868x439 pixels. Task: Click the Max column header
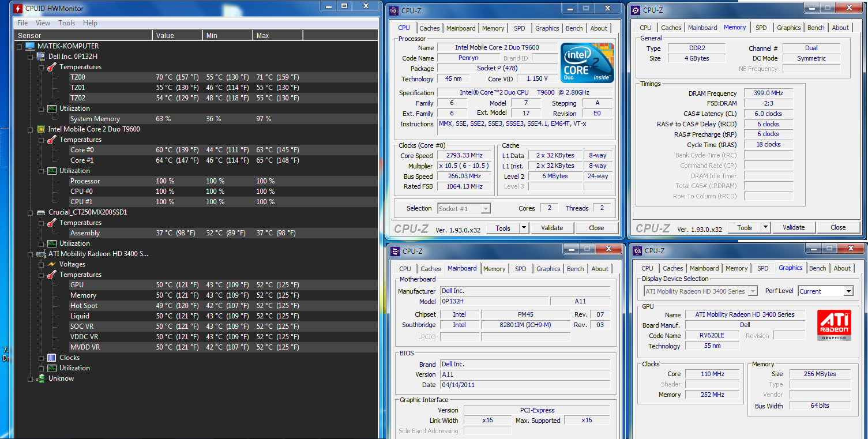278,35
